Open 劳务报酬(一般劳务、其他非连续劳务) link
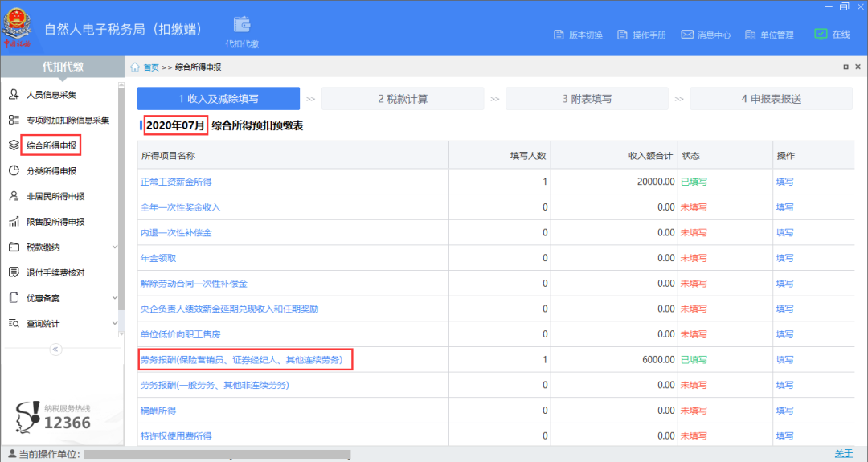Image resolution: width=868 pixels, height=462 pixels. click(x=215, y=385)
